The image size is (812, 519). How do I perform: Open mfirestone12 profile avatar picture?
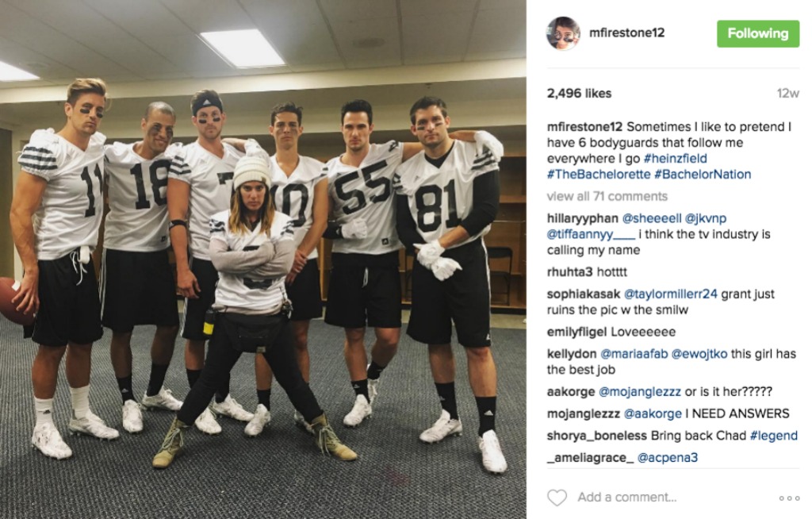pyautogui.click(x=564, y=33)
